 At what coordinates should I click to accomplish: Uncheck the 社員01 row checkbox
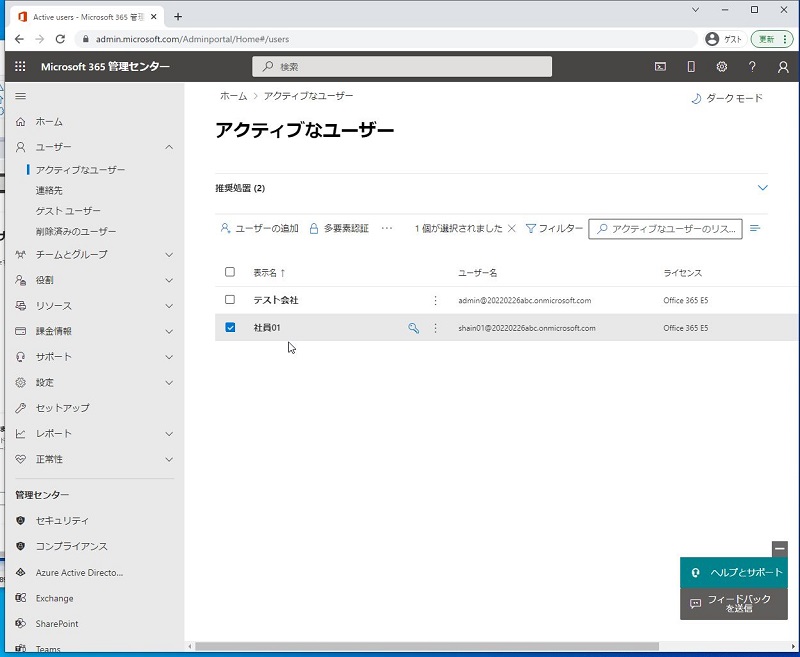point(230,327)
